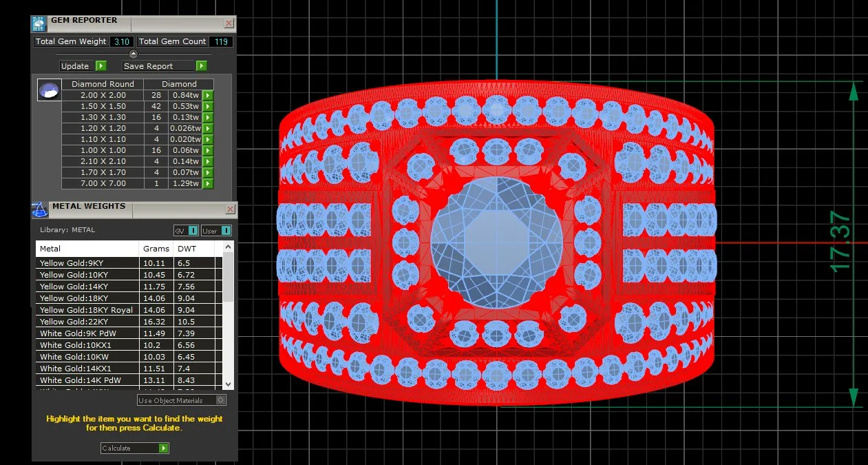The width and height of the screenshot is (868, 465).
Task: Select the Diamond Round gem thumbnail
Action: click(49, 90)
